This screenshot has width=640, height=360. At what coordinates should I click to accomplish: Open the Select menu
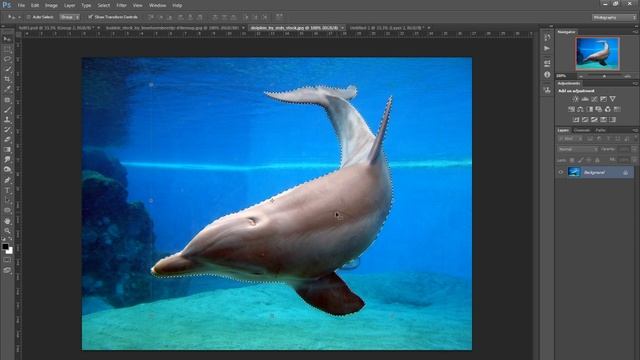tap(103, 5)
